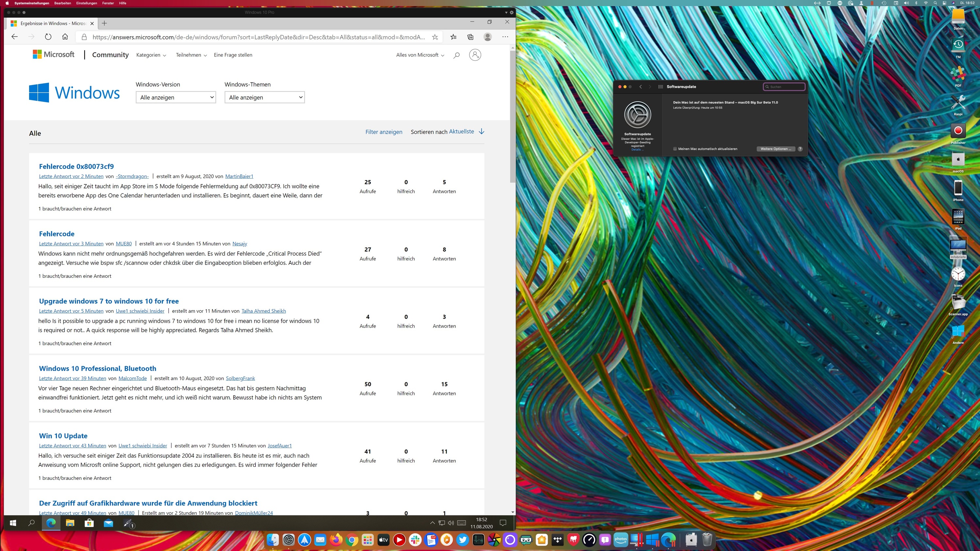Expand the Teilnehmen menu
The height and width of the screenshot is (551, 980).
(x=191, y=55)
